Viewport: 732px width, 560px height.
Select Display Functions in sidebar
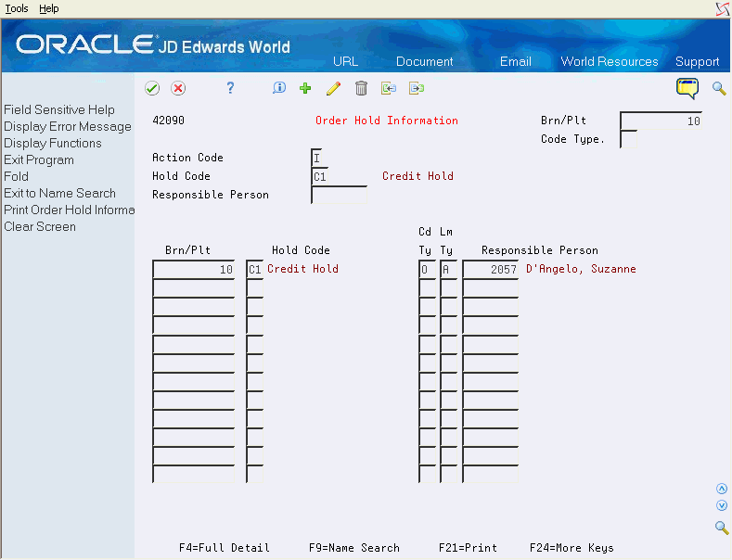[53, 144]
